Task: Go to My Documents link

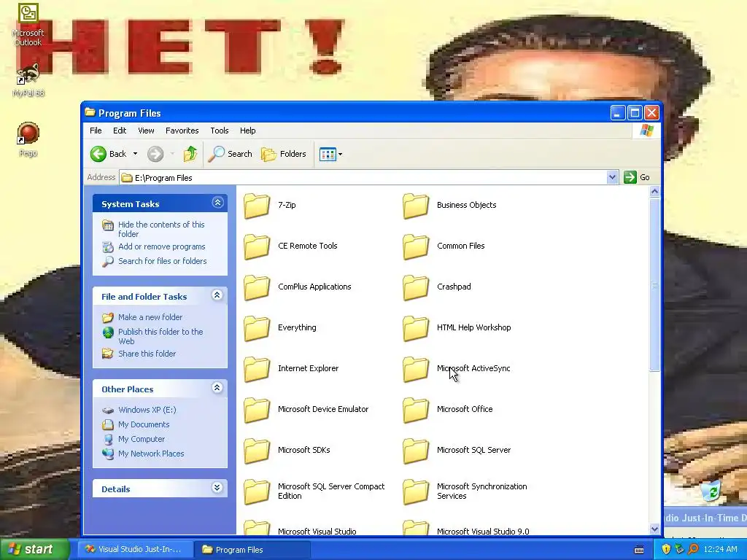Action: click(x=144, y=425)
